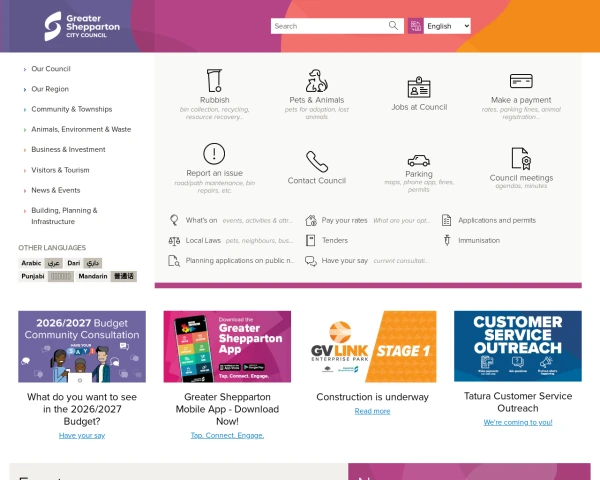600x480 pixels.
Task: Expand Animals, Environment & Waste arrow
Action: click(x=25, y=130)
